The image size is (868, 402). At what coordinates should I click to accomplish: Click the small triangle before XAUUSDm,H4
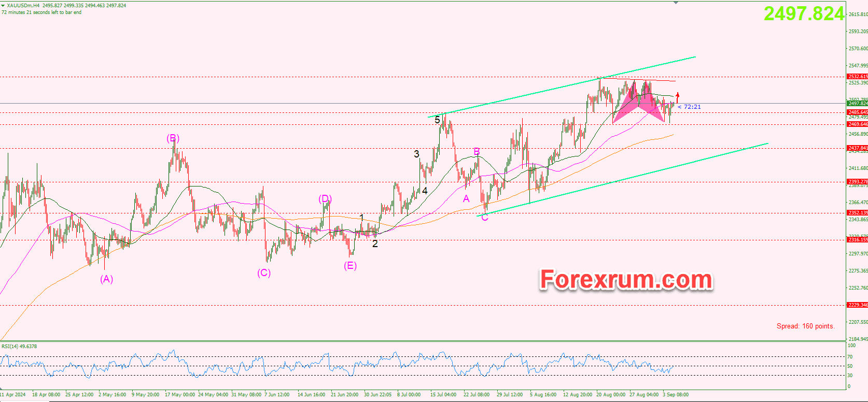[3, 6]
